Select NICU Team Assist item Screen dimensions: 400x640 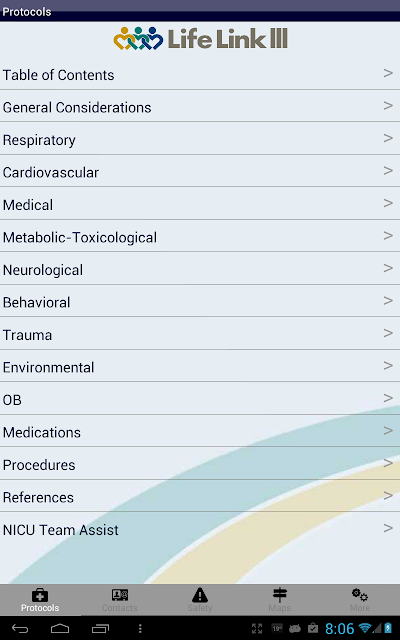pos(200,529)
